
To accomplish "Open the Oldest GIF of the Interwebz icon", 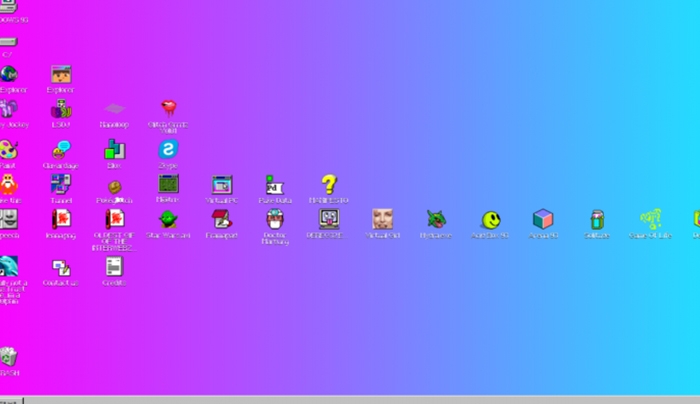I will click(115, 219).
